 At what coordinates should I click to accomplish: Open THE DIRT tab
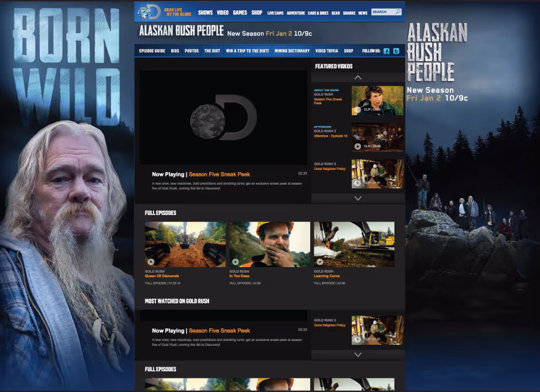click(212, 51)
